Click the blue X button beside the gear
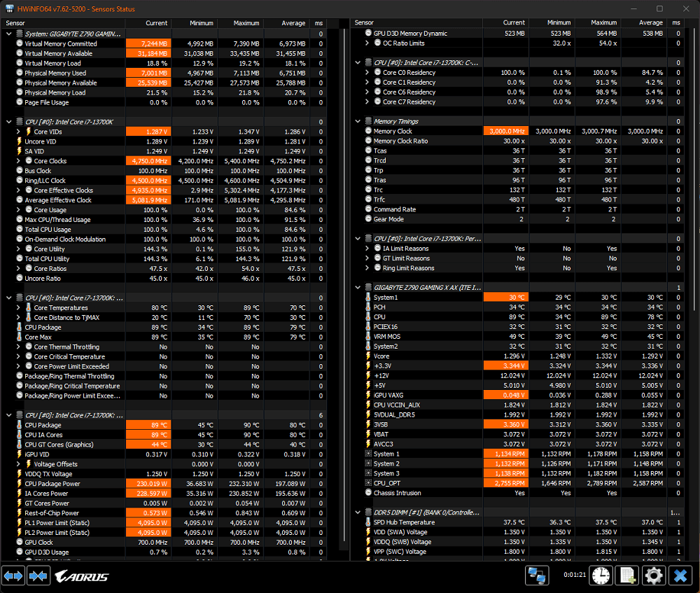 pyautogui.click(x=680, y=575)
